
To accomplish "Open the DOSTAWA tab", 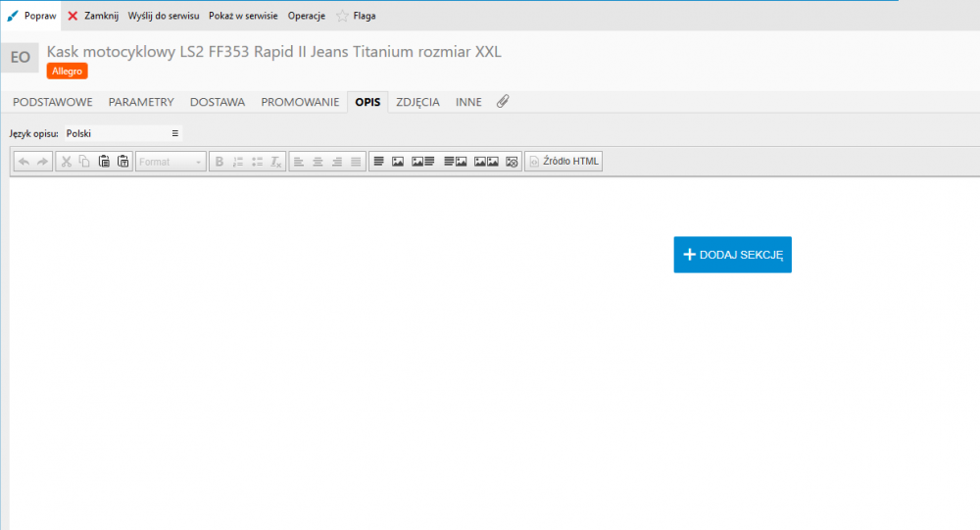I will click(x=218, y=102).
